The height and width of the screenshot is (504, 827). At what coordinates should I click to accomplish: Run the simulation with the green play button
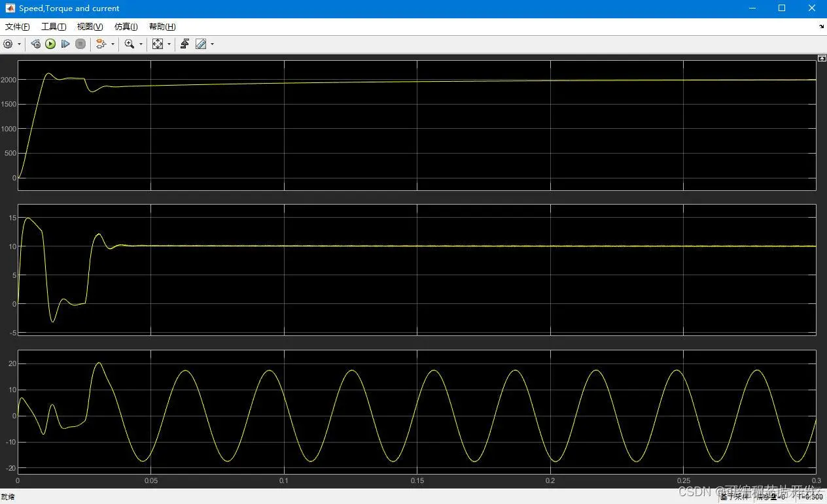50,44
